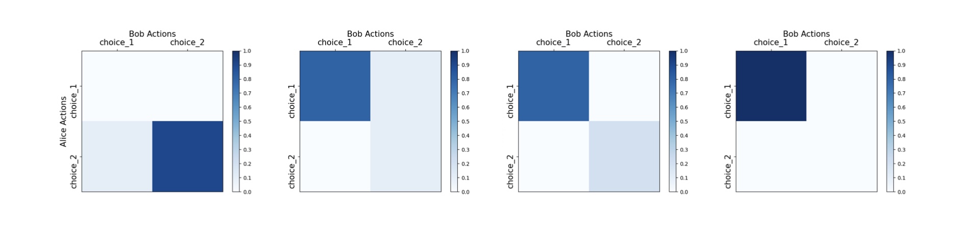The image size is (980, 227).
Task: Click the 'choice_2' column label above the second heatmap
Action: click(x=405, y=42)
